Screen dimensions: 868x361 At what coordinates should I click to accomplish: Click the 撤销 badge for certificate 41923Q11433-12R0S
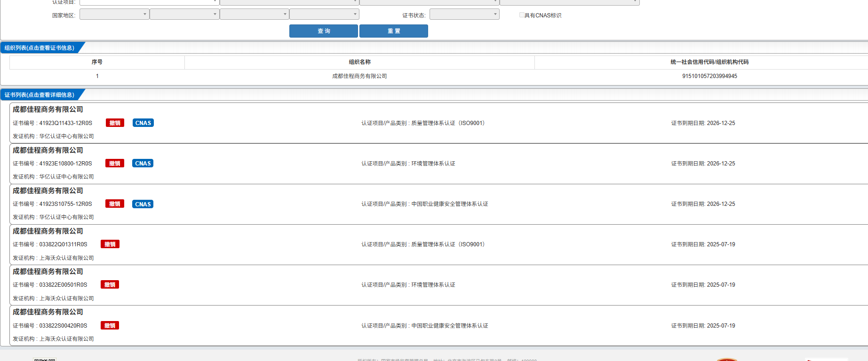coord(115,123)
